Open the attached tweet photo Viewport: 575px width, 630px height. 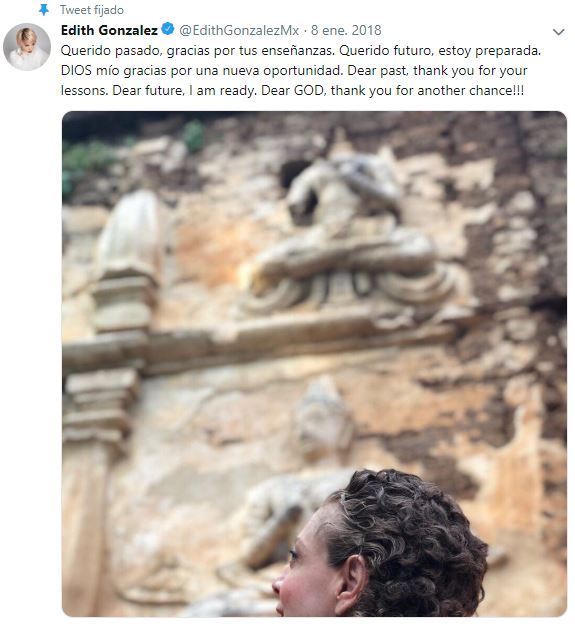[314, 364]
